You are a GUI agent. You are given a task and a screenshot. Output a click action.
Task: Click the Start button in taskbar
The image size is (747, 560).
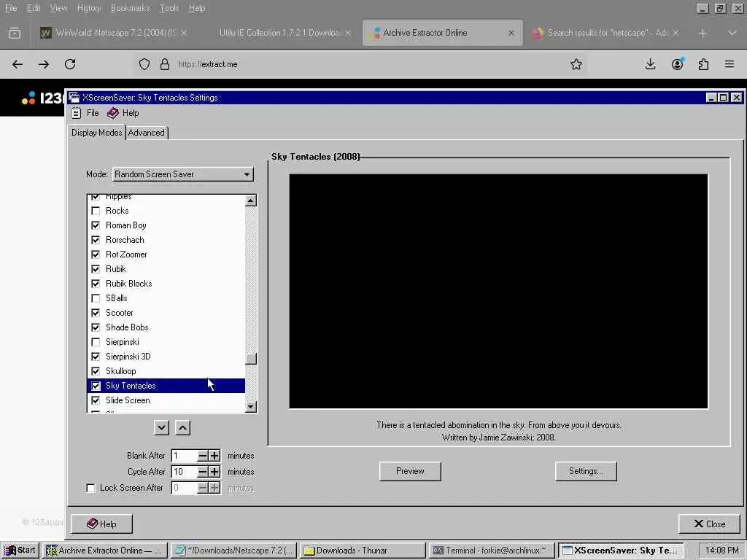(x=20, y=551)
